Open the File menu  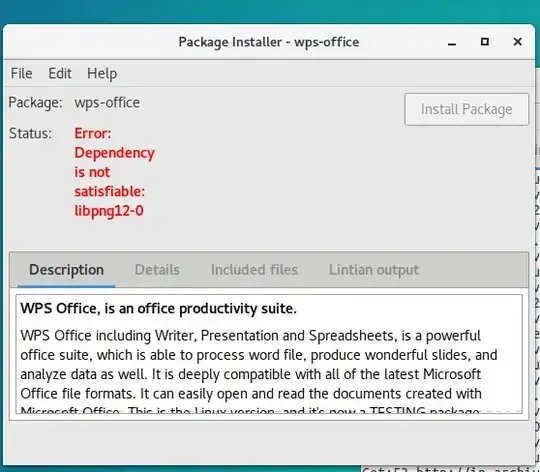[21, 73]
